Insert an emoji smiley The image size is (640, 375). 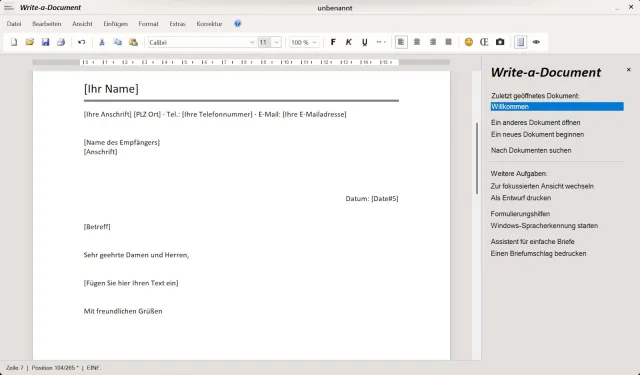469,42
